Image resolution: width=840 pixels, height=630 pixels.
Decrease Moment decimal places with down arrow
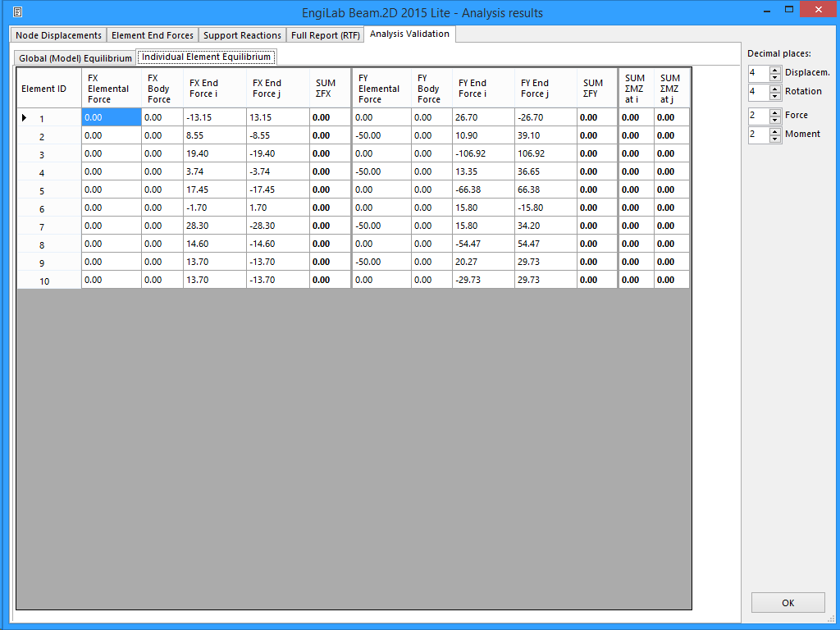tap(775, 139)
